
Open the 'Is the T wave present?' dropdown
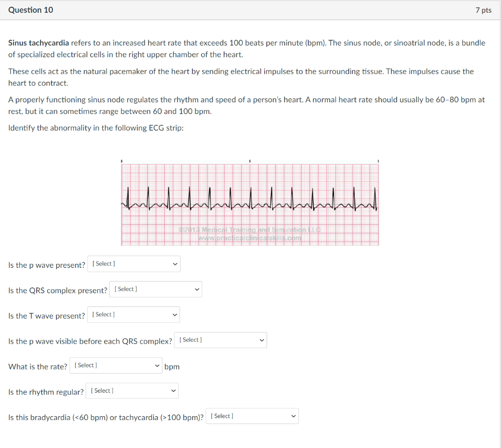tap(133, 314)
